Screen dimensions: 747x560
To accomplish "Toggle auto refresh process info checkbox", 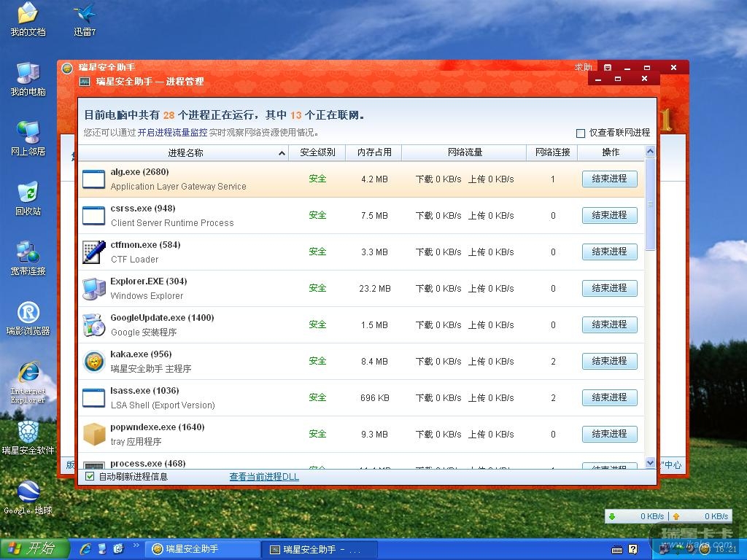I will [90, 477].
